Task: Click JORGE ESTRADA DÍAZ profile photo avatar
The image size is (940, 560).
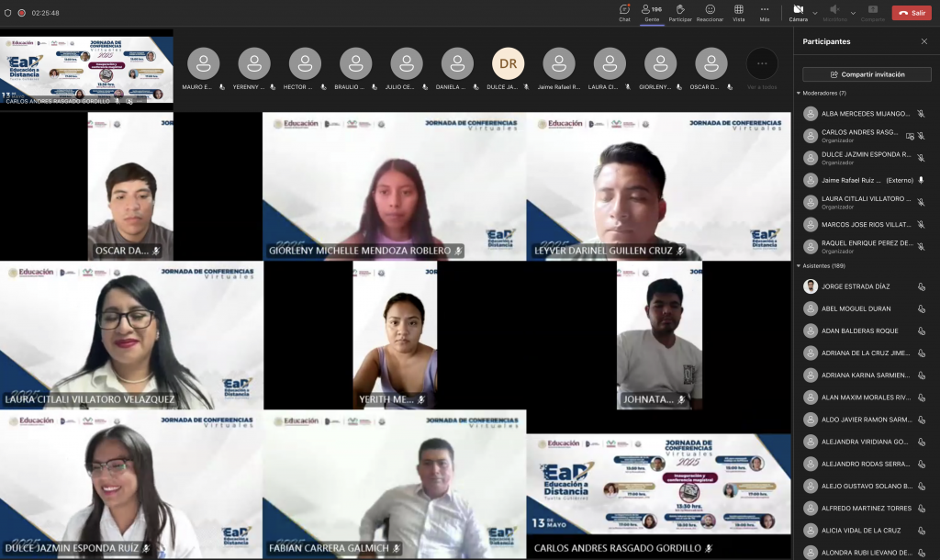Action: tap(811, 286)
